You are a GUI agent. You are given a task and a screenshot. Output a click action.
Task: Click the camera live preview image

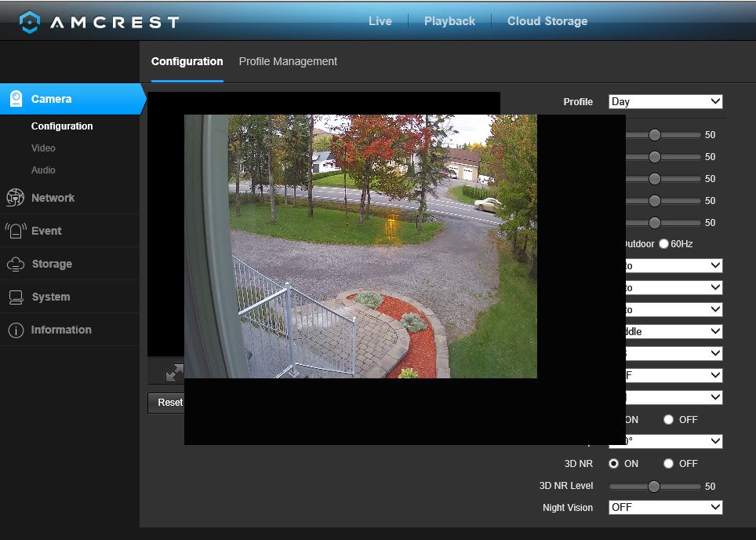click(361, 246)
